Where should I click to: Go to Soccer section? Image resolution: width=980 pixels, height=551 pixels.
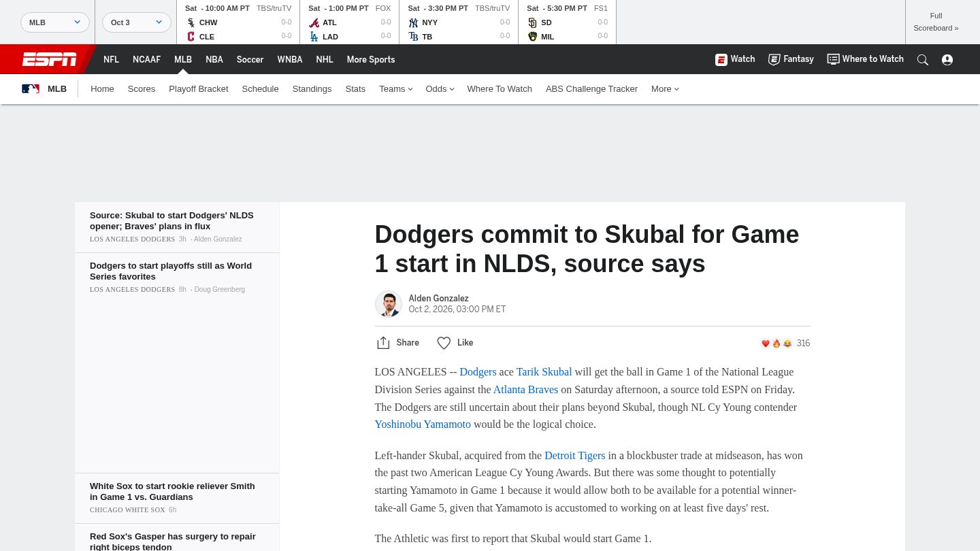coord(250,60)
